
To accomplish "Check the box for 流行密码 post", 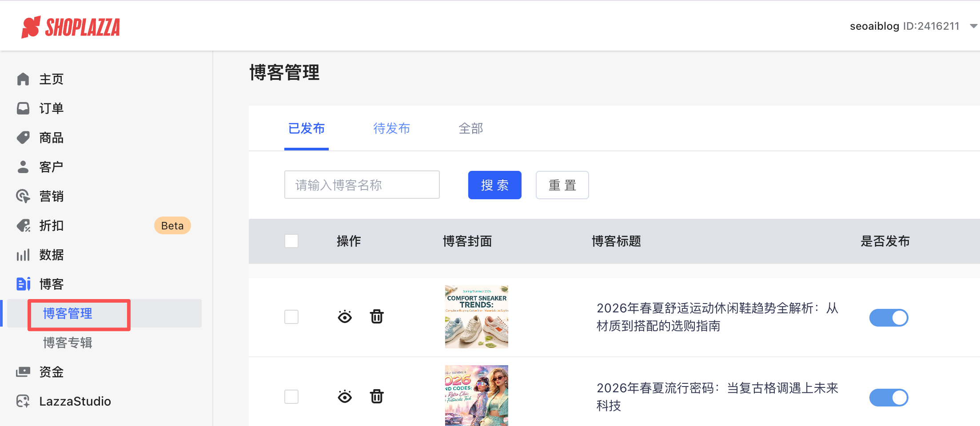I will click(x=291, y=397).
